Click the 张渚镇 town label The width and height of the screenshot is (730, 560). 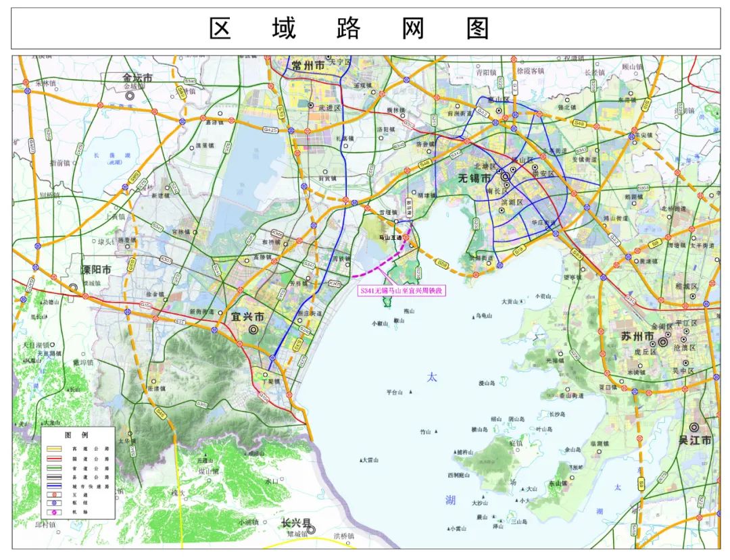pyautogui.click(x=156, y=388)
